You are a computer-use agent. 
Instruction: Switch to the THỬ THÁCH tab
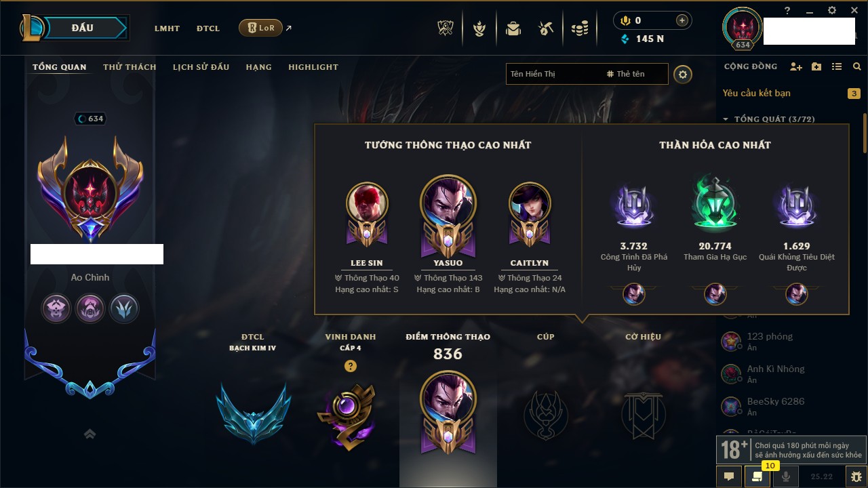pyautogui.click(x=130, y=67)
